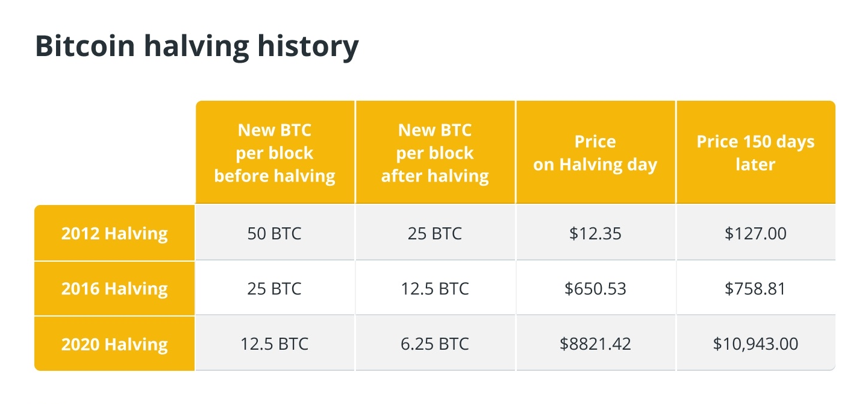Click the 2020 '12.5 BTC' before-halving cell
The height and width of the screenshot is (404, 868).
(275, 344)
